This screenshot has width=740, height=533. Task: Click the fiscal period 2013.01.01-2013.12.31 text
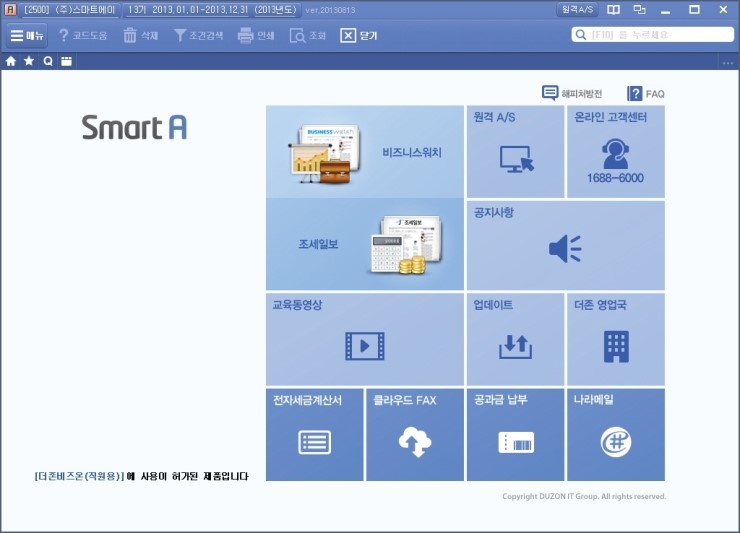tap(200, 9)
